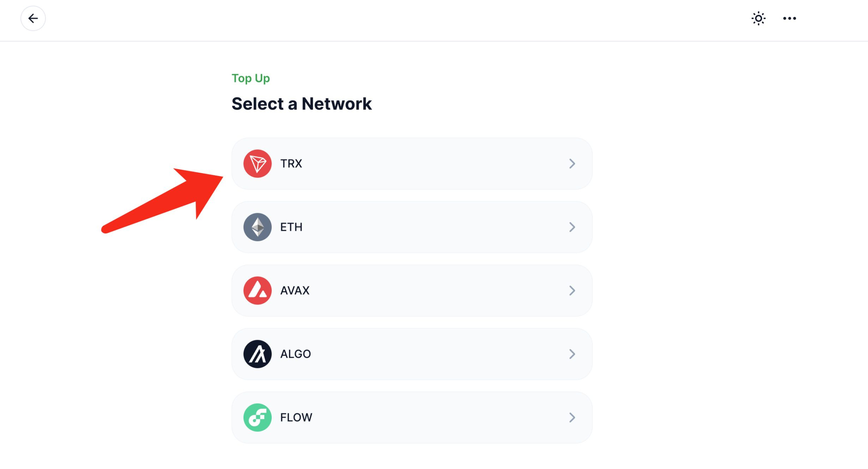This screenshot has width=868, height=469.
Task: Click the Ethereum diamond logo
Action: point(257,227)
